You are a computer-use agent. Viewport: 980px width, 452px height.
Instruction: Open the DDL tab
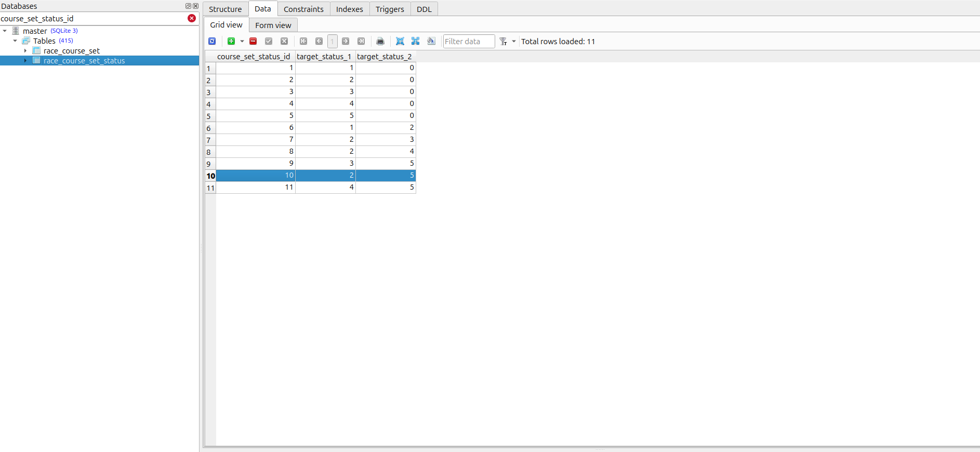424,9
